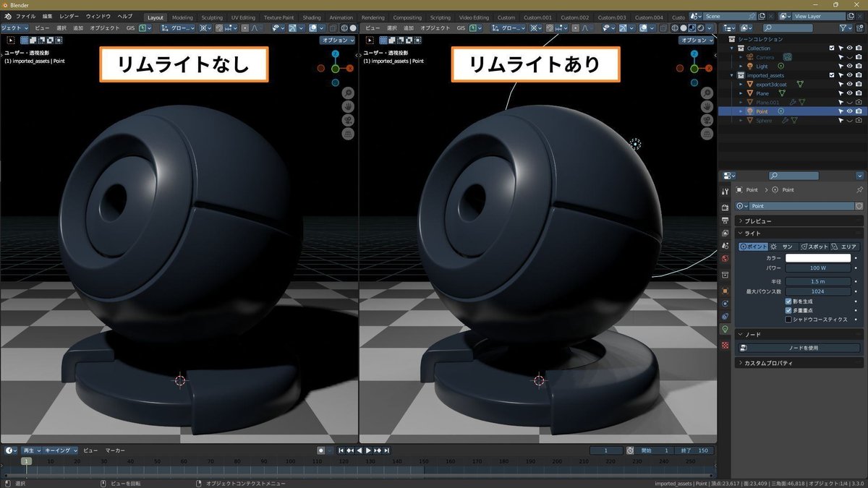
Task: Toggle camera view gizmo in right viewport
Action: (x=706, y=119)
